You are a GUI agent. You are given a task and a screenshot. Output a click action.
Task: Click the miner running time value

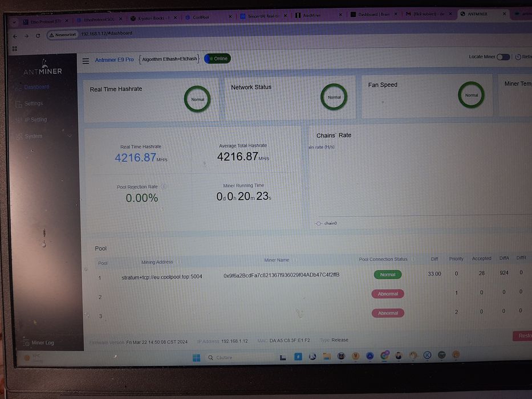click(244, 196)
